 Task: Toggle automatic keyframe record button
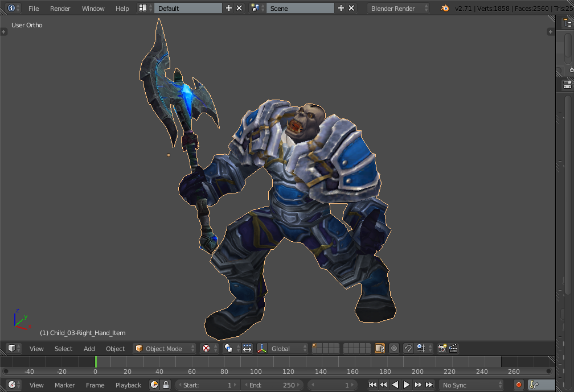tap(518, 385)
